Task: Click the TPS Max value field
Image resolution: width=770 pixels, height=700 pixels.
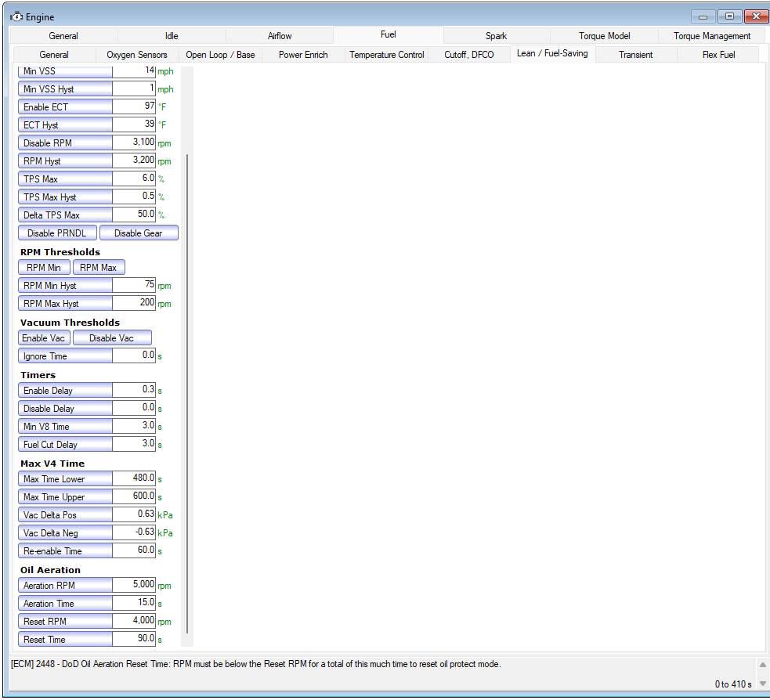Action: (134, 179)
